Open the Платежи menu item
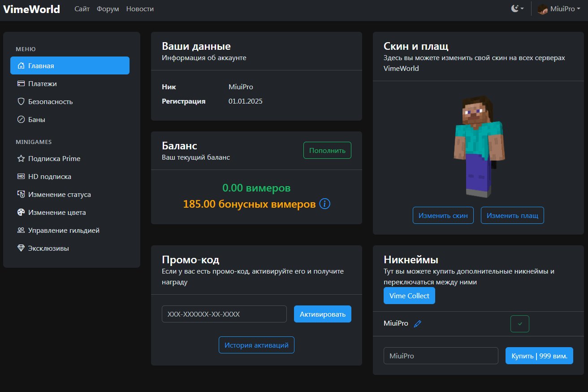 click(70, 83)
